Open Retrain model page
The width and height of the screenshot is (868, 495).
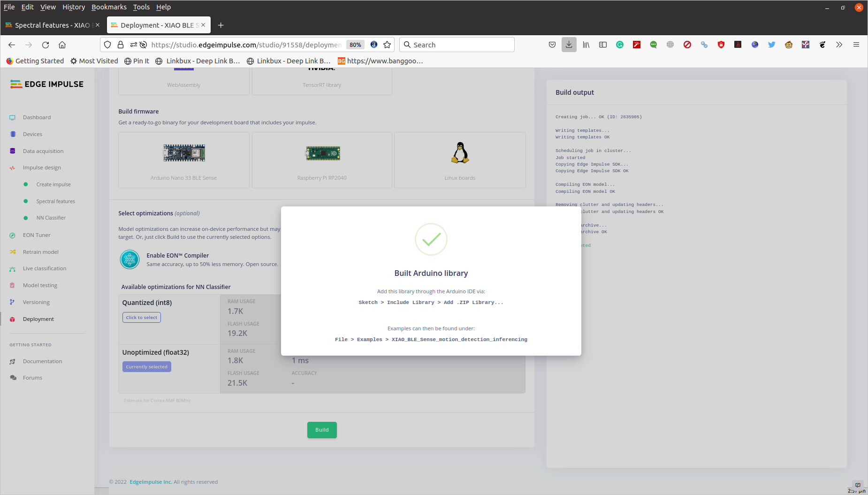click(x=41, y=252)
